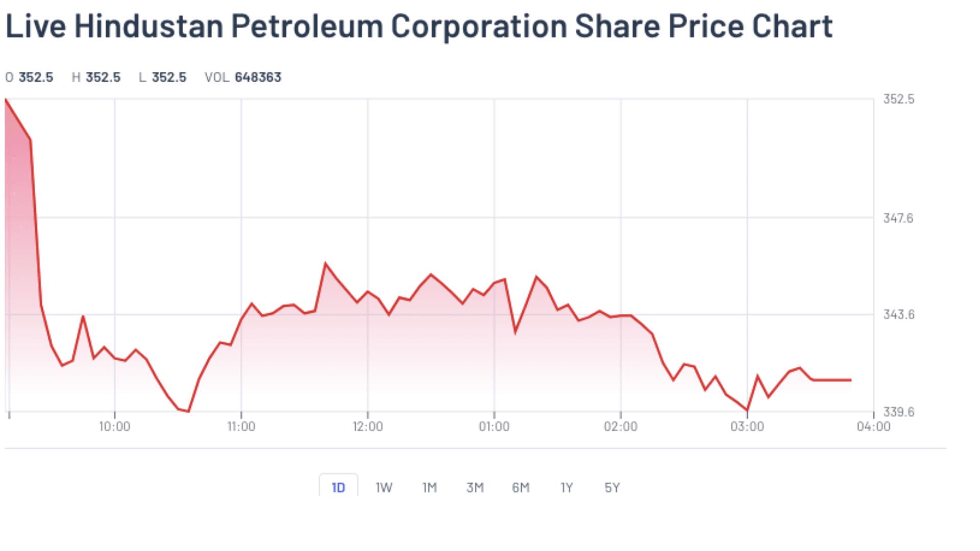Click the Low price label L
Screen dimensions: 980x551
pos(142,78)
